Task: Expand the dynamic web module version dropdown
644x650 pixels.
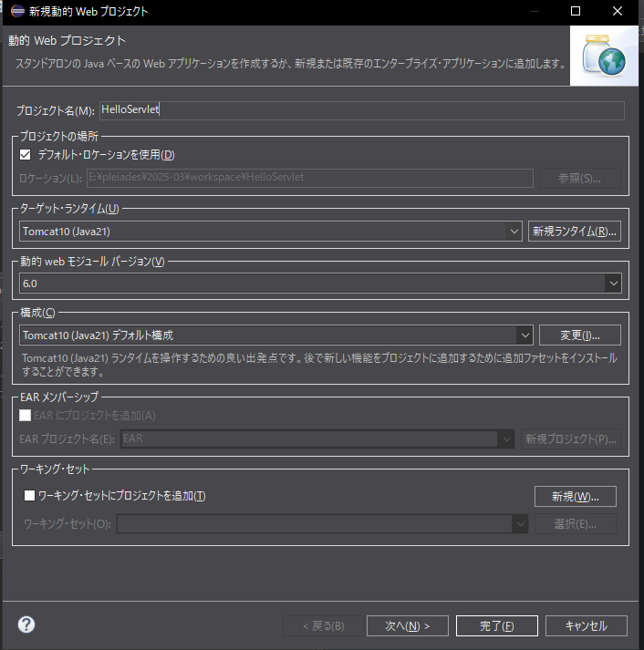Action: click(613, 284)
